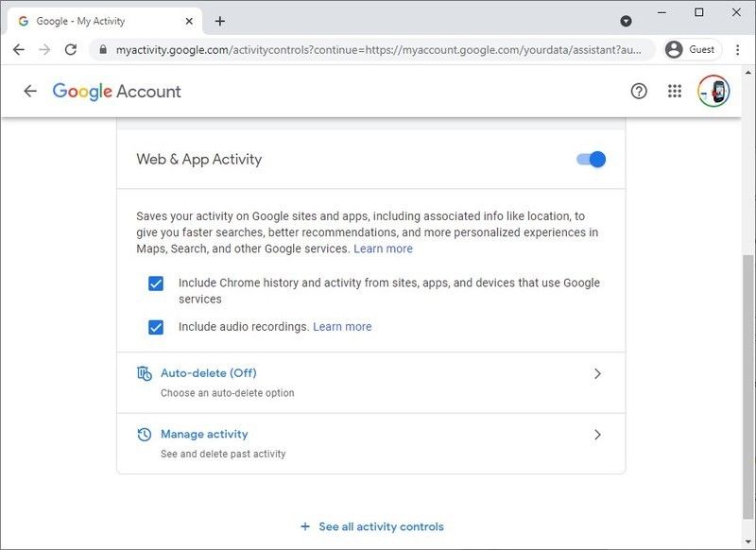Disable the Web & App Activity toggle

click(x=591, y=159)
